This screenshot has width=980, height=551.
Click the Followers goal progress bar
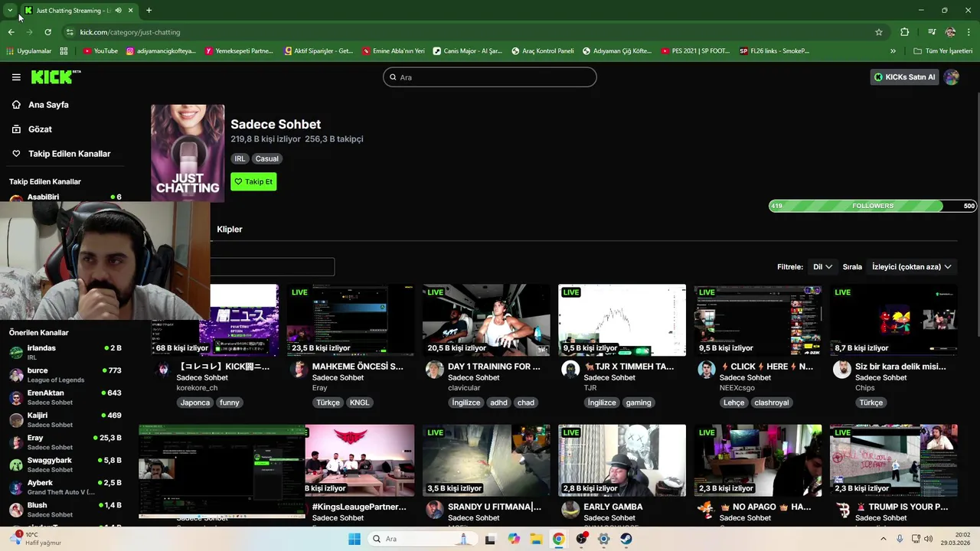(873, 206)
